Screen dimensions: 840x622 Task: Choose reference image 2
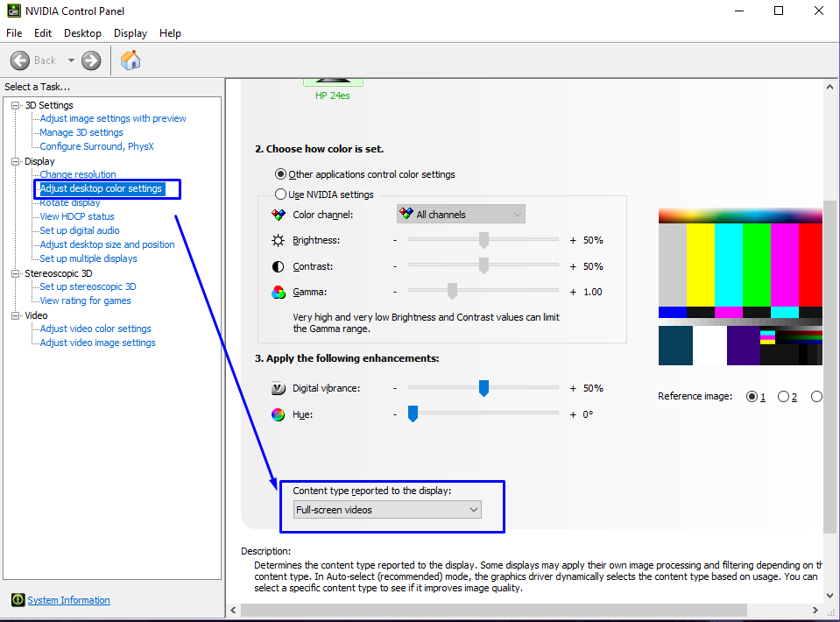click(x=783, y=397)
